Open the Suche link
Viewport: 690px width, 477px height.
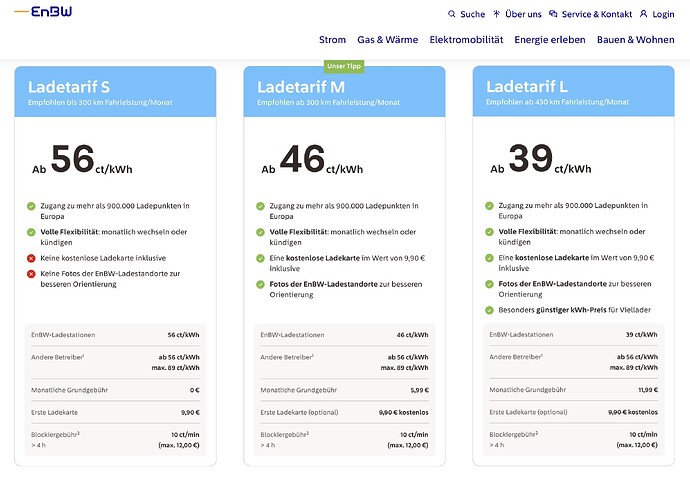pyautogui.click(x=472, y=14)
